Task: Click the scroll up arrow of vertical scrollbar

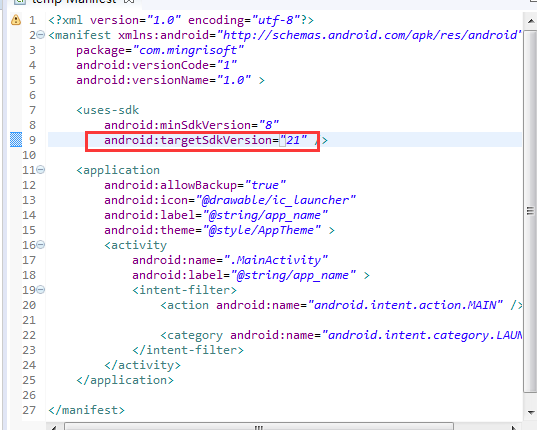Action: pyautogui.click(x=530, y=21)
